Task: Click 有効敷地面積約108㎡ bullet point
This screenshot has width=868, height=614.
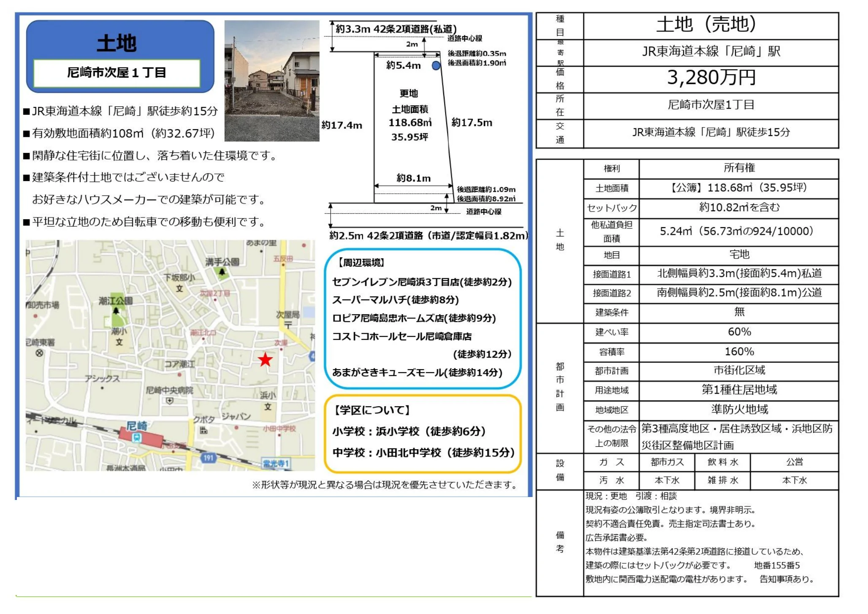Action: 119,133
